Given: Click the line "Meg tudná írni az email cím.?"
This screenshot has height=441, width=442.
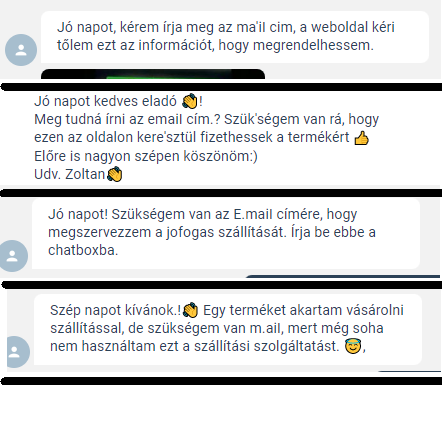Looking at the screenshot, I should (x=127, y=119).
